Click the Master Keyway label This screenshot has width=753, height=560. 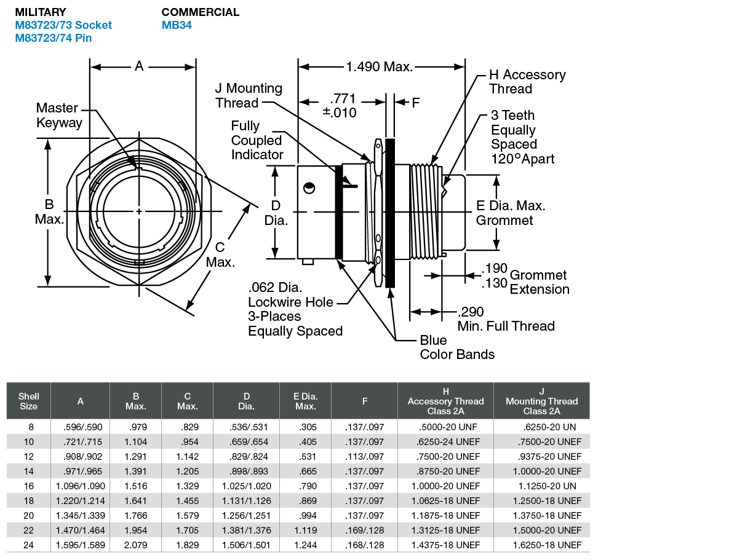click(58, 115)
